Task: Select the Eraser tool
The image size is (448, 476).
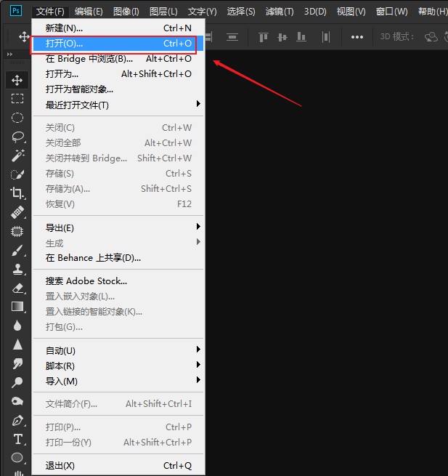Action: [x=17, y=288]
